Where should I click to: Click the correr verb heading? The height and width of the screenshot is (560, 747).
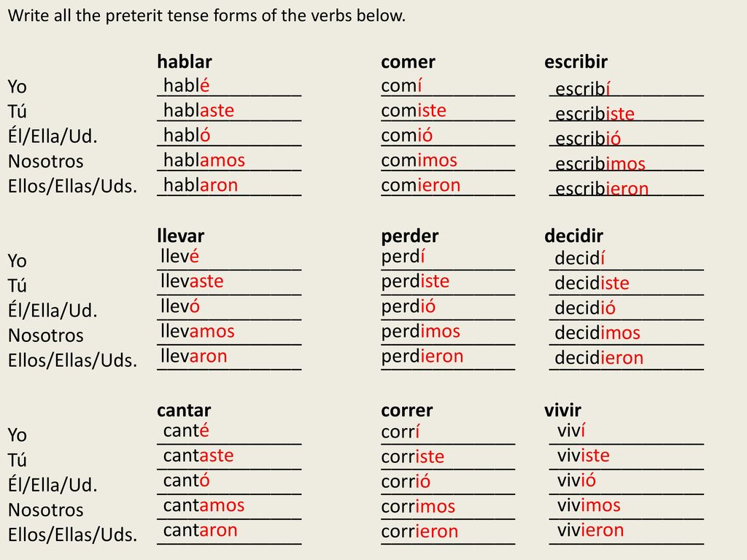pyautogui.click(x=407, y=410)
